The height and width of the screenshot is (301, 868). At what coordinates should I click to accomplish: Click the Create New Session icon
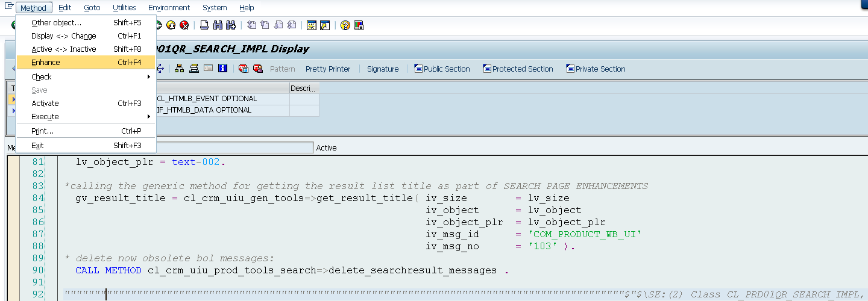pyautogui.click(x=312, y=25)
